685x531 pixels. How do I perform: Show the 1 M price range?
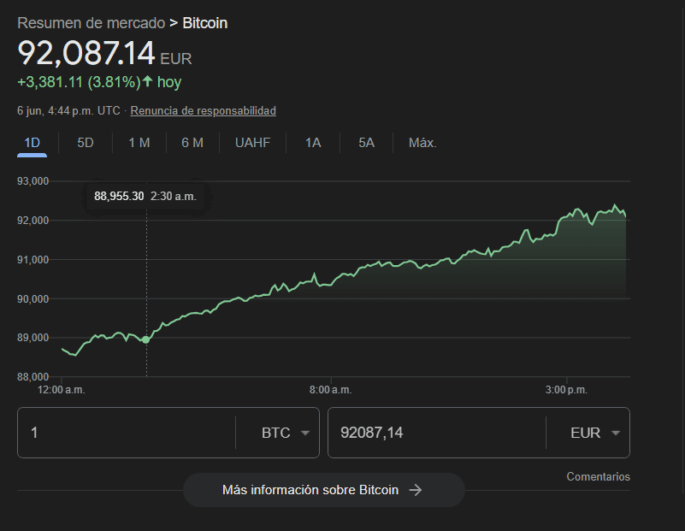[139, 143]
